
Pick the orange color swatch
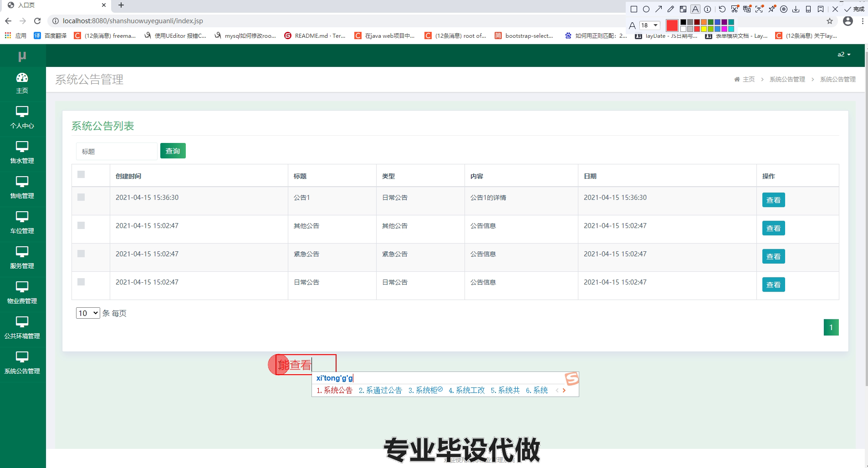click(704, 22)
